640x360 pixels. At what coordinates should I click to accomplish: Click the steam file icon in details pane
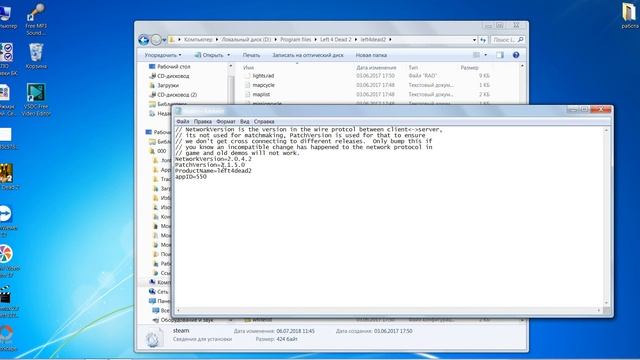[x=153, y=338]
